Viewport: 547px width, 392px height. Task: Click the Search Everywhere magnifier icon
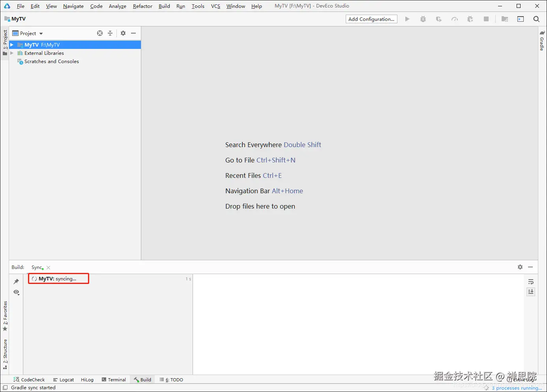tap(536, 19)
